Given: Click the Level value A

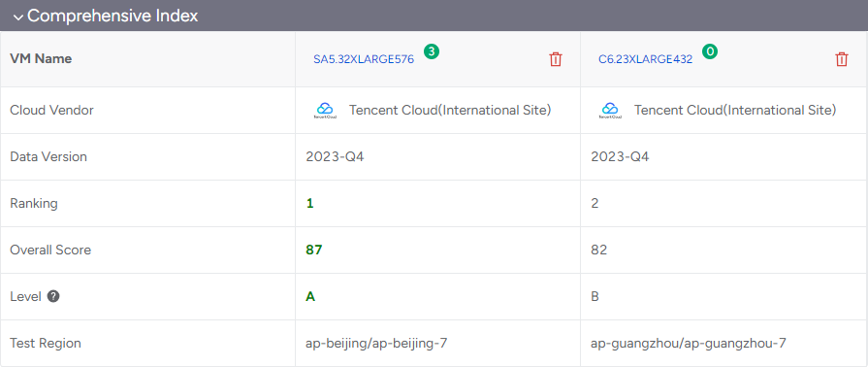Looking at the screenshot, I should (310, 296).
